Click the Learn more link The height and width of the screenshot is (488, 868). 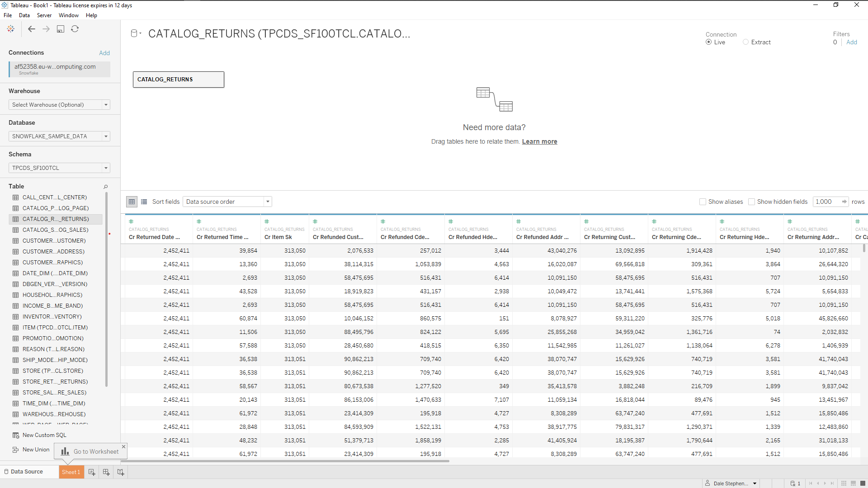pyautogui.click(x=539, y=141)
